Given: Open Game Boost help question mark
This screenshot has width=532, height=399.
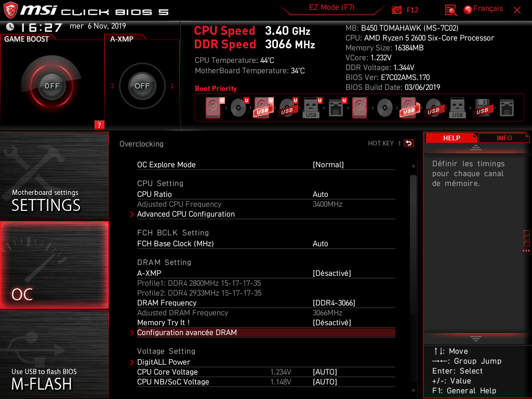Looking at the screenshot, I should [x=99, y=125].
